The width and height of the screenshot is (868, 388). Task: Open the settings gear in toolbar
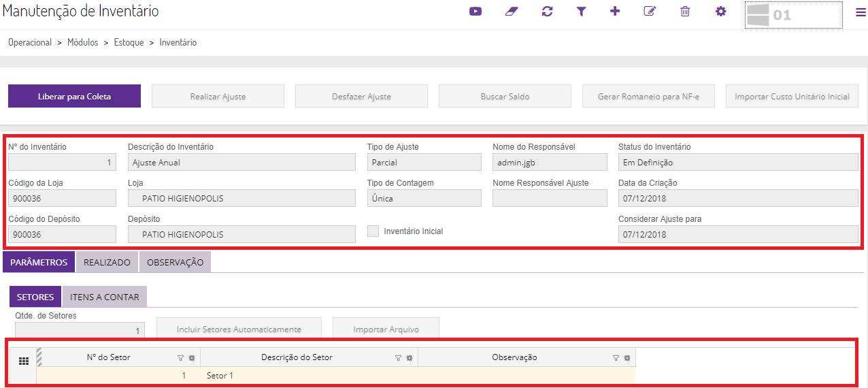pos(721,12)
